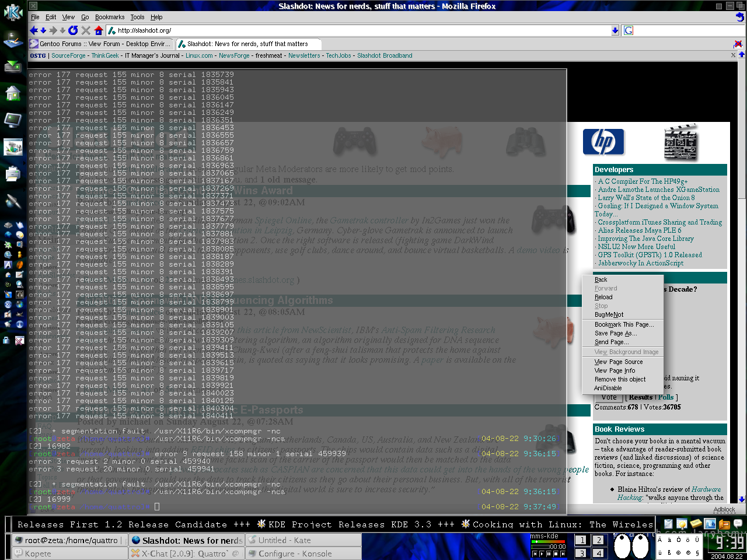Open the Slashdot Broadband link
The width and height of the screenshot is (747, 560).
(385, 55)
